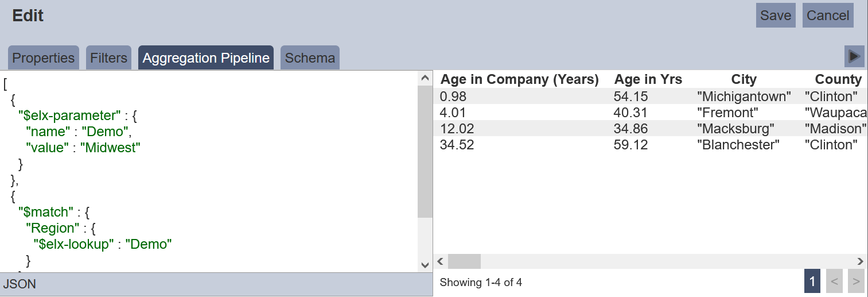This screenshot has width=868, height=297.
Task: Click the Age in Yrs column header
Action: pos(648,79)
